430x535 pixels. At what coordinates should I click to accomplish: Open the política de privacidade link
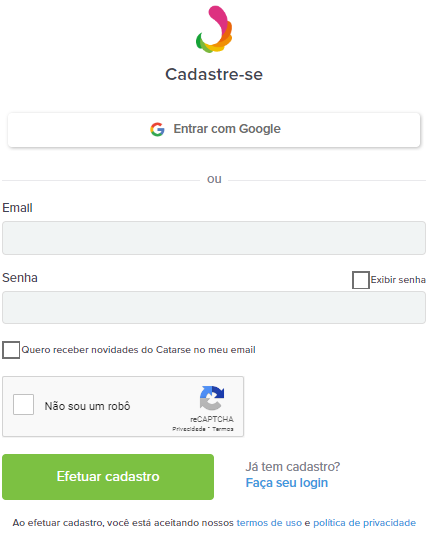(x=364, y=523)
